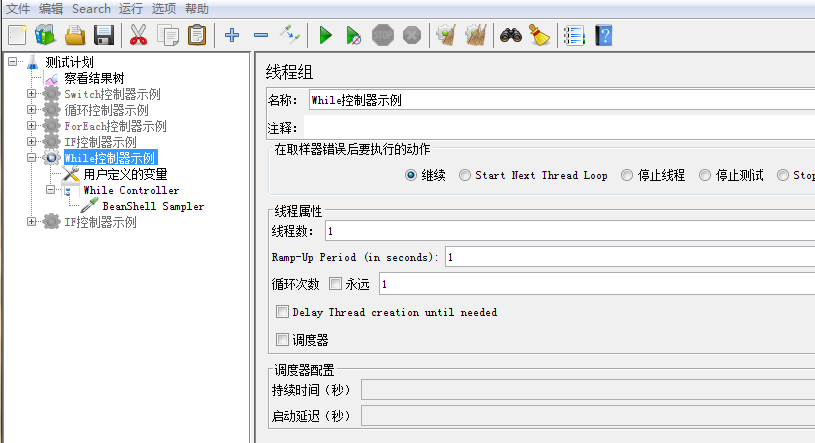Image resolution: width=815 pixels, height=443 pixels.
Task: Open the Templates icon in toolbar
Action: coord(45,35)
